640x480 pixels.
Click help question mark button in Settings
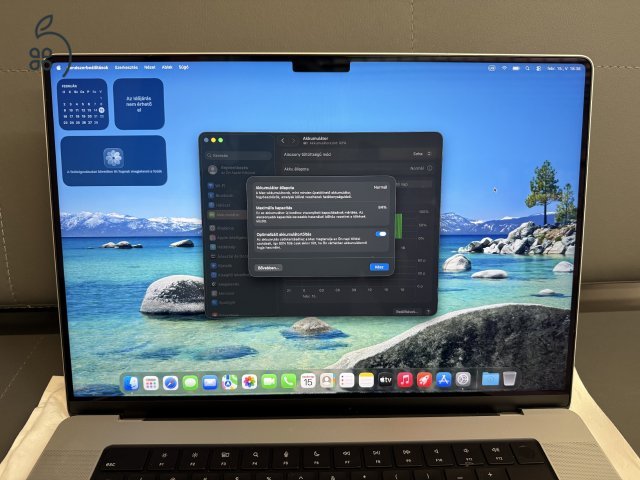point(428,311)
